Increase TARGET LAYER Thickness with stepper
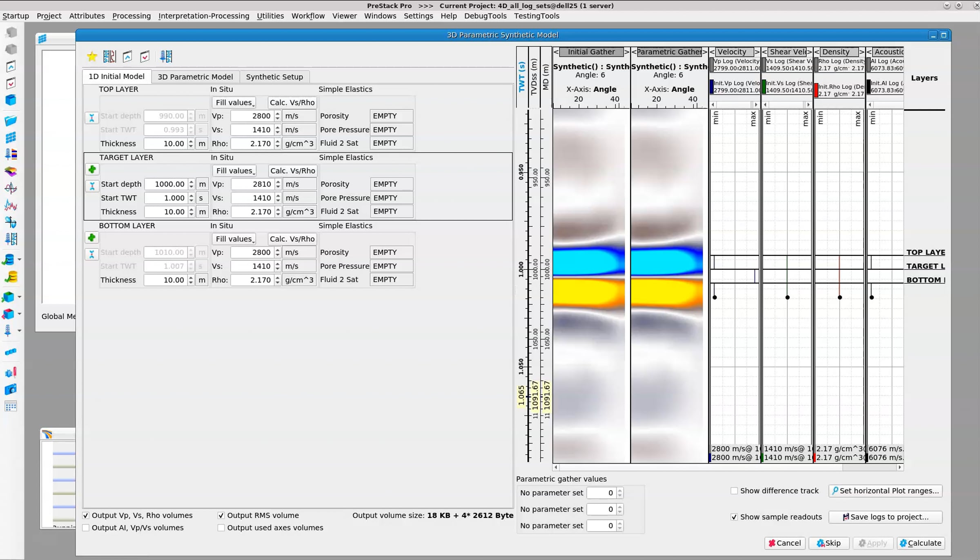980x560 pixels. tap(191, 209)
